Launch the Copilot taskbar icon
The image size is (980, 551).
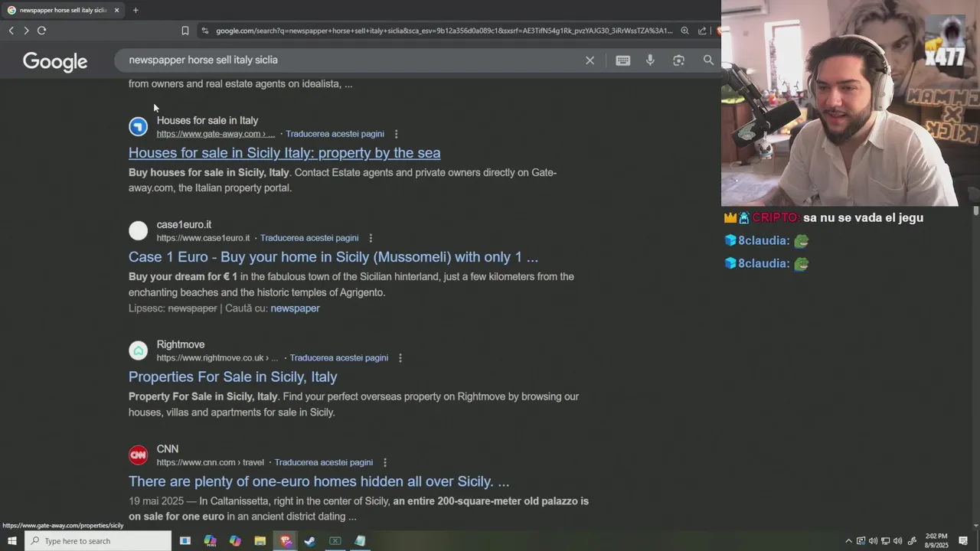pos(235,541)
